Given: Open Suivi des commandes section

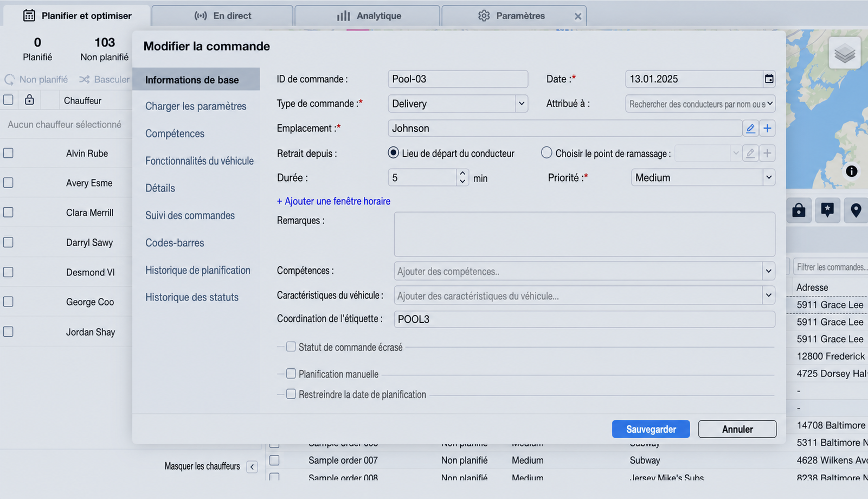Looking at the screenshot, I should [190, 215].
